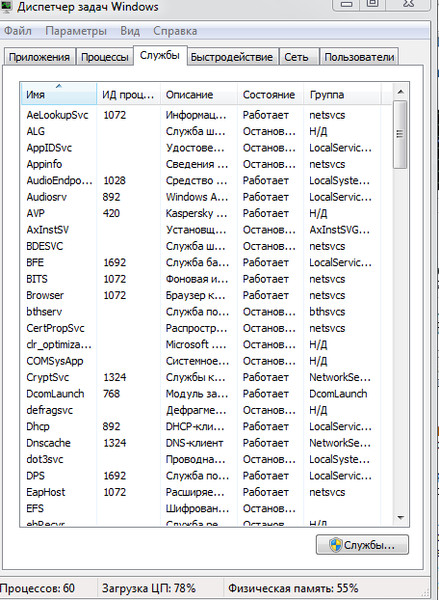This screenshot has height=600, width=439.
Task: Click the Windows A... description cell
Action: coord(197,197)
